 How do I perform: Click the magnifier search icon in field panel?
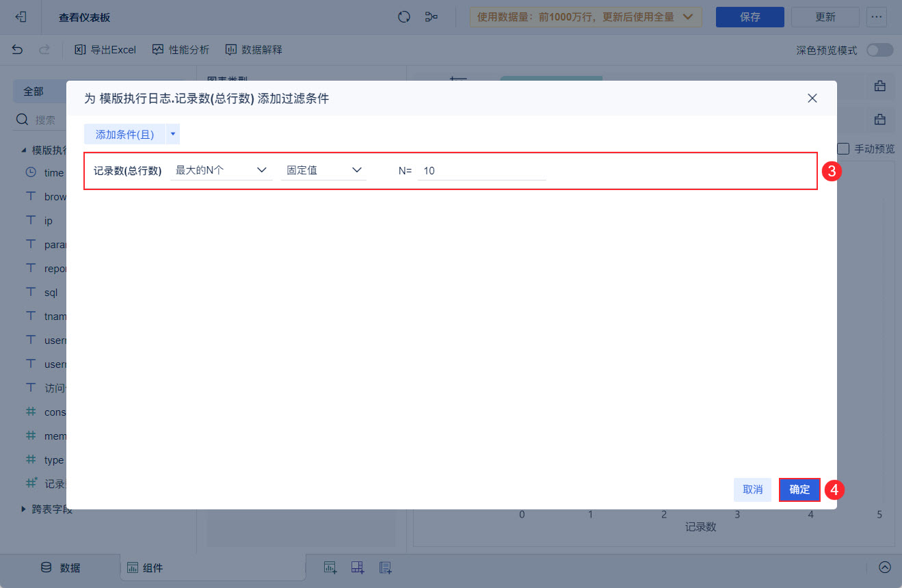tap(23, 120)
